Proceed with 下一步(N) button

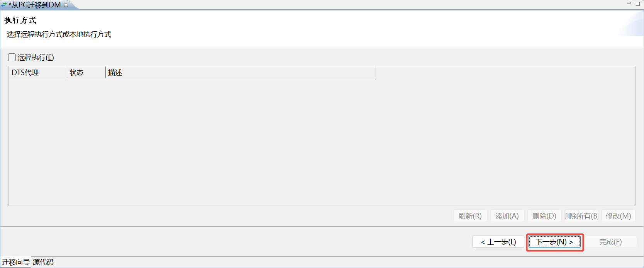554,242
